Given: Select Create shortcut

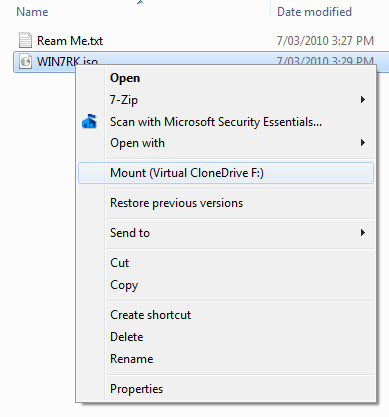Looking at the screenshot, I should pyautogui.click(x=226, y=315).
